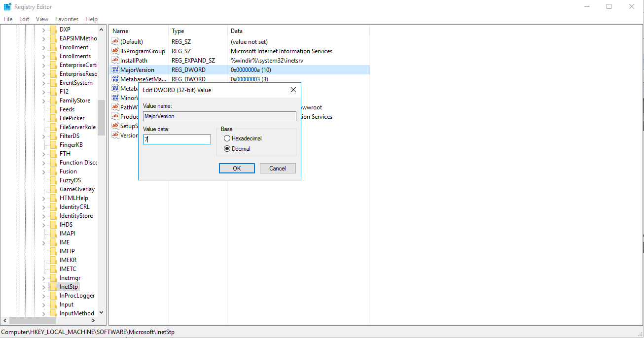Viewport: 644px width, 338px height.
Task: Click the EventSystem folder icon
Action: (x=53, y=83)
